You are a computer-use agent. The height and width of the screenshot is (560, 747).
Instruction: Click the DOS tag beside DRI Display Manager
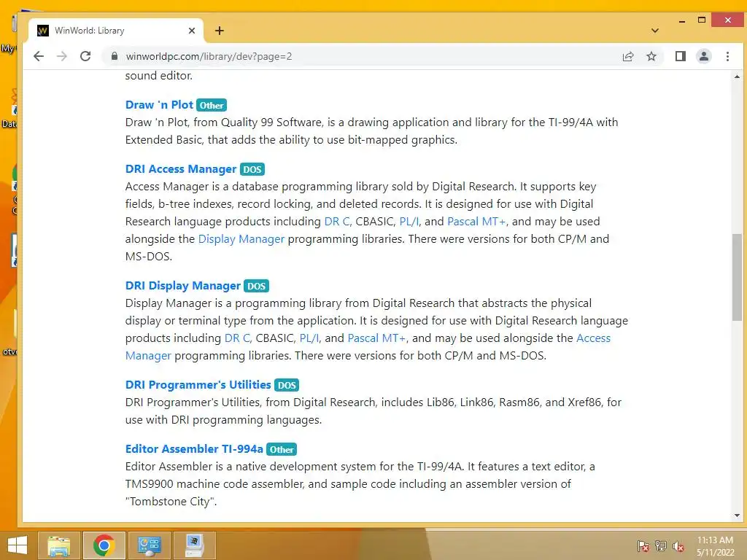coord(256,286)
